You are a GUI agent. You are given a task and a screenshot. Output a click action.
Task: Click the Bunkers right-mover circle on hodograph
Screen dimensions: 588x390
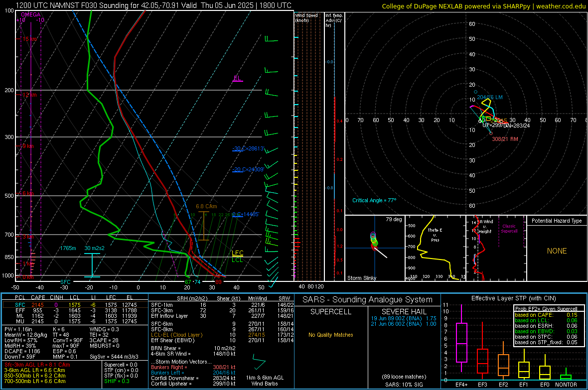click(x=491, y=133)
